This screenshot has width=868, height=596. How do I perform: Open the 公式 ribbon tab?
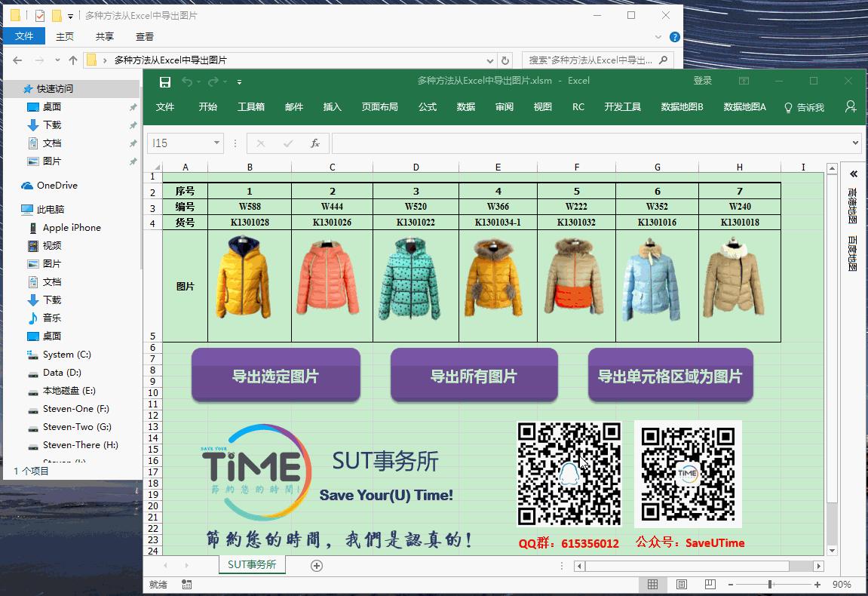tap(428, 107)
